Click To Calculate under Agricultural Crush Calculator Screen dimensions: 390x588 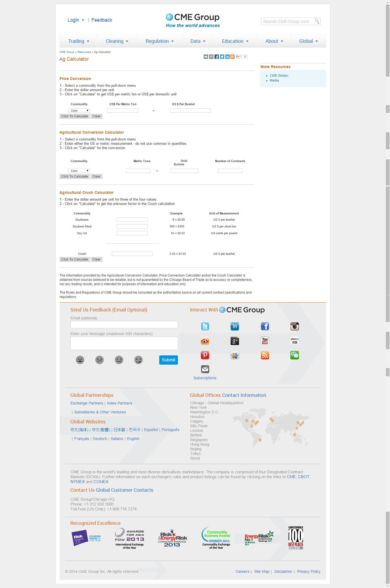click(x=75, y=259)
